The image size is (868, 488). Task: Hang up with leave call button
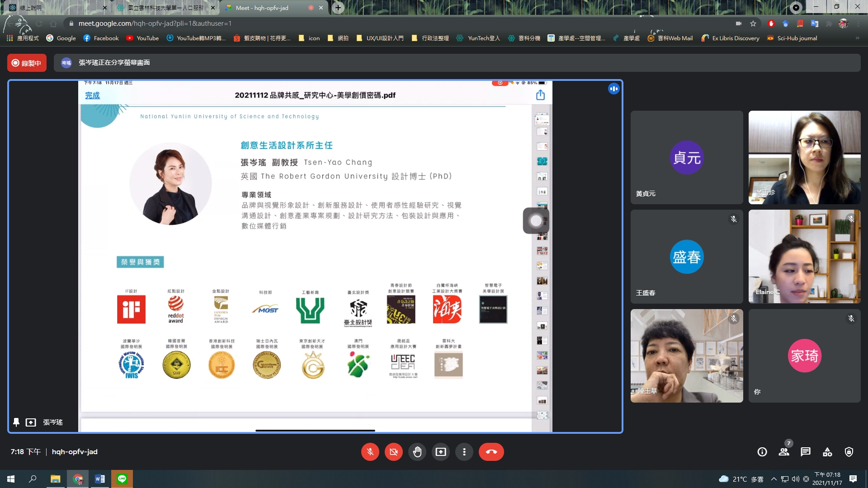(x=491, y=452)
